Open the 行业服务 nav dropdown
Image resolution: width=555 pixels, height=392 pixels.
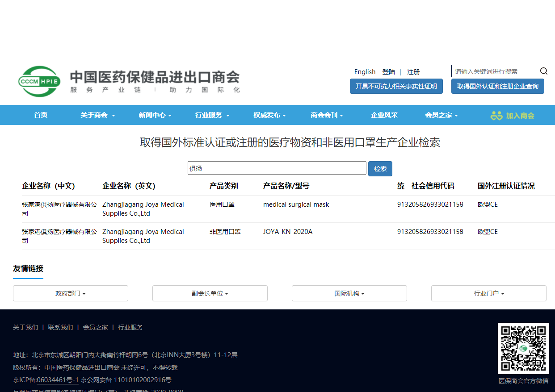(x=212, y=115)
